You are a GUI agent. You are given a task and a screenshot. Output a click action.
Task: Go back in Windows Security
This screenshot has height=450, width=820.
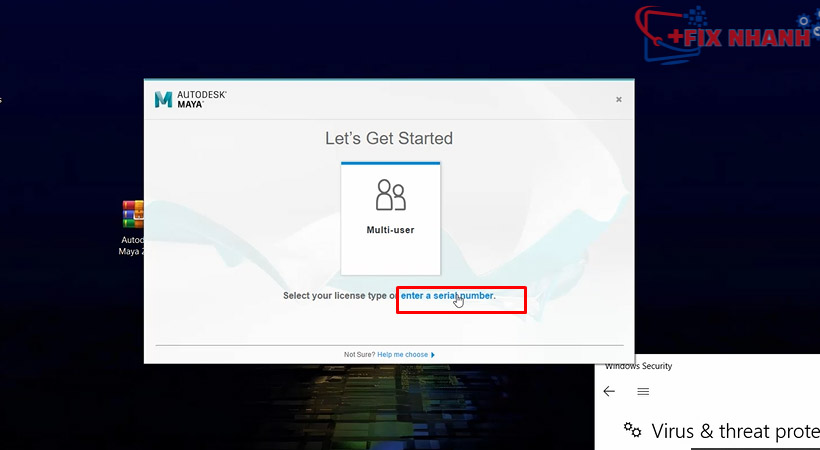(x=609, y=391)
